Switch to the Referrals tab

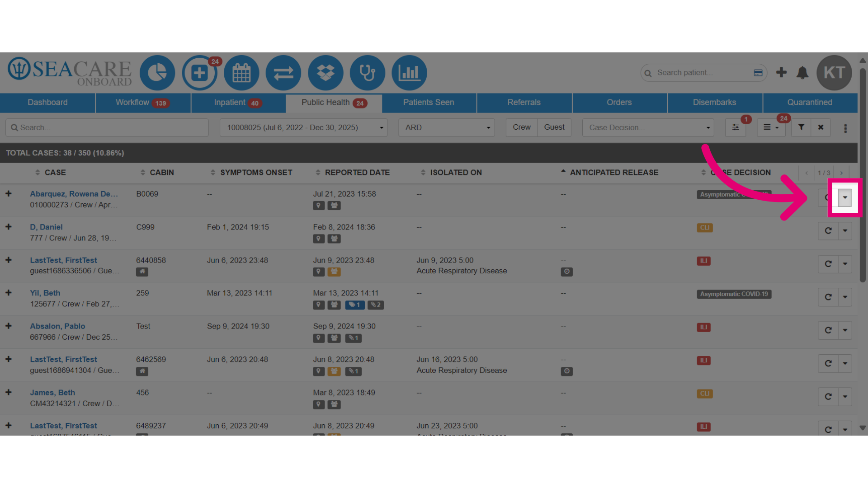pos(524,103)
